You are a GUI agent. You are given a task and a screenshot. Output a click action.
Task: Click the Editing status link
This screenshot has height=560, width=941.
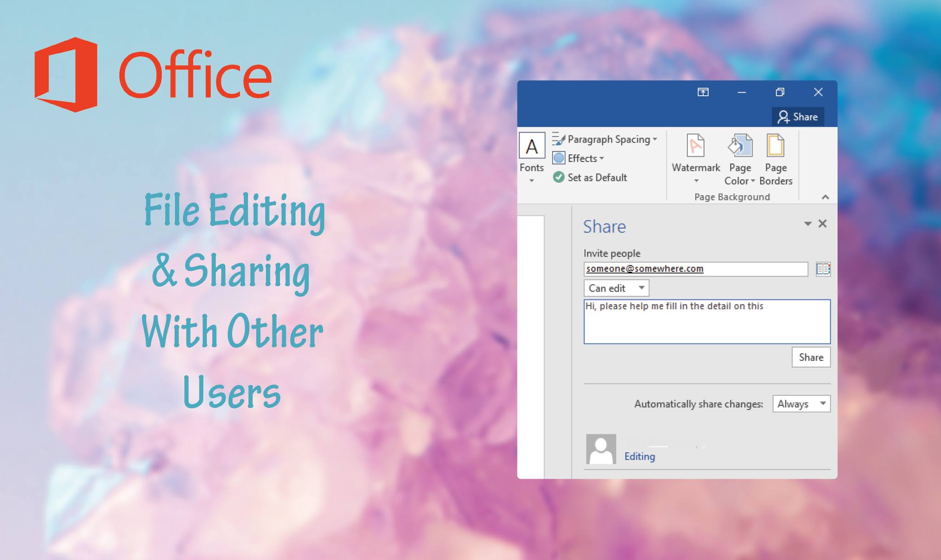(x=640, y=456)
